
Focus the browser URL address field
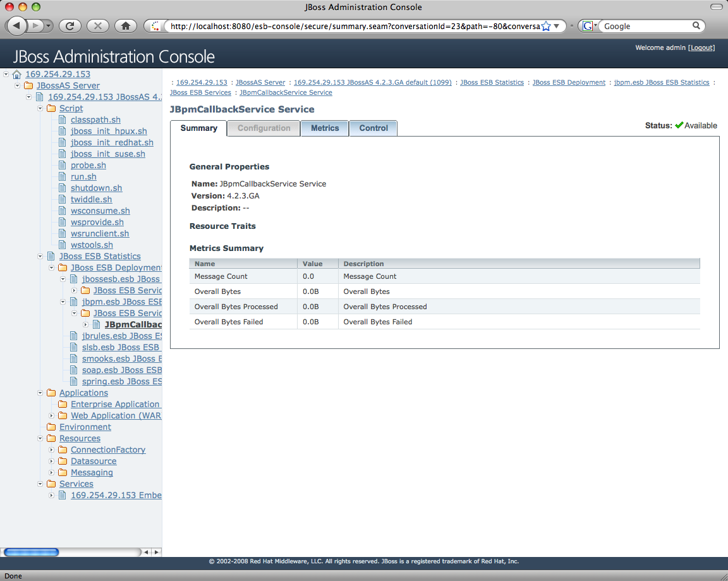point(355,27)
